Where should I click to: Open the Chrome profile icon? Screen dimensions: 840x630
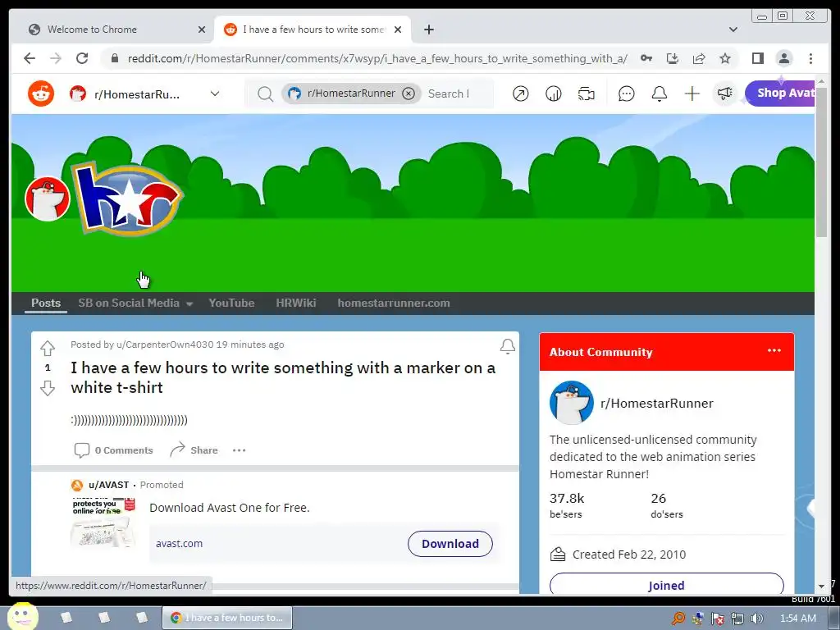[783, 58]
